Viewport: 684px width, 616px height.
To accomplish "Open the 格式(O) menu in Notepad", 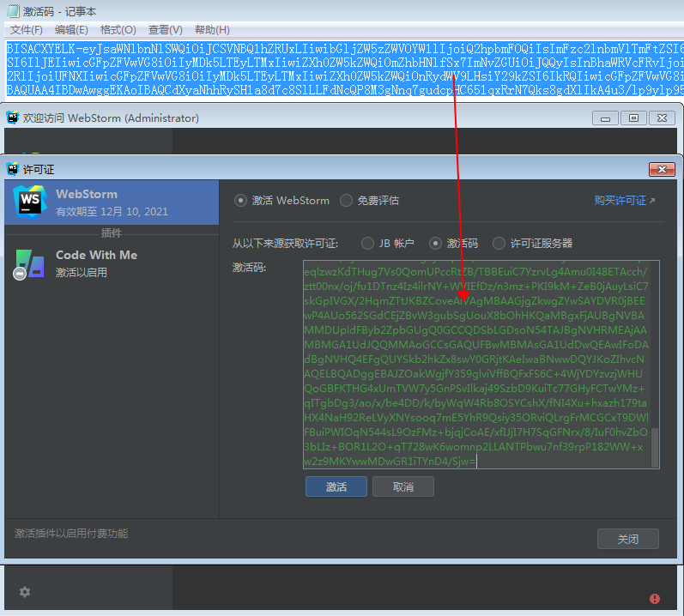I will (x=118, y=30).
